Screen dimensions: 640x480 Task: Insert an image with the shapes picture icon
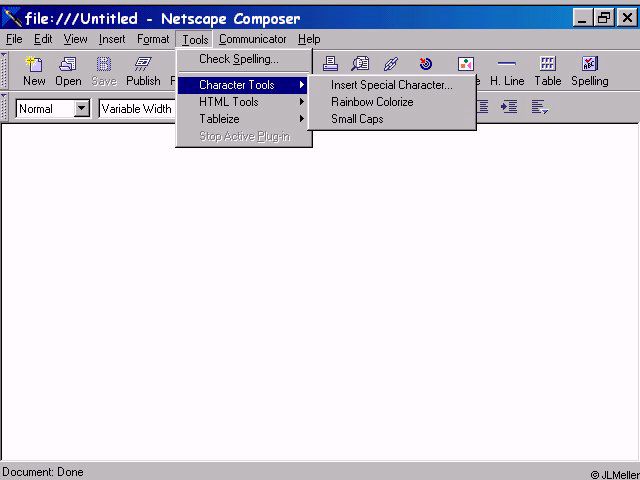click(x=466, y=64)
